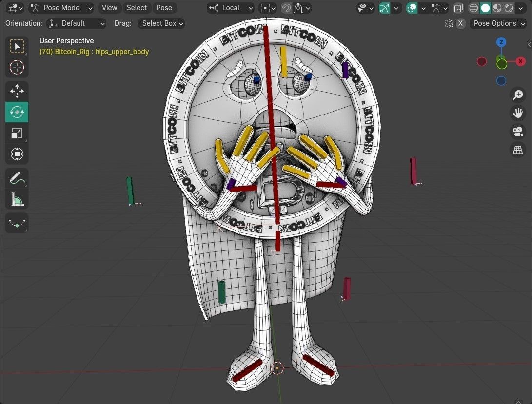This screenshot has height=404, width=532.
Task: Open the View menu
Action: [109, 8]
